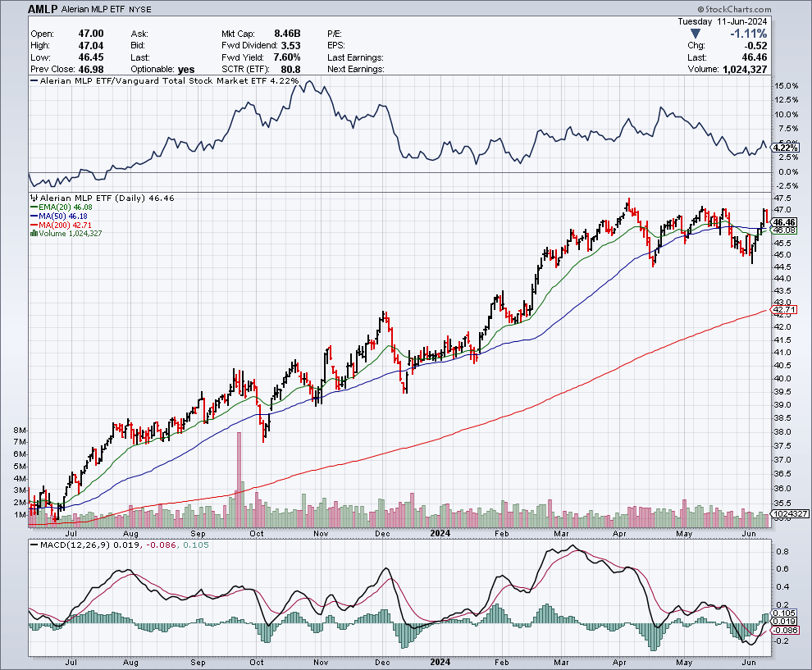Click the 8M volume axis label
The height and width of the screenshot is (670, 812).
point(19,431)
